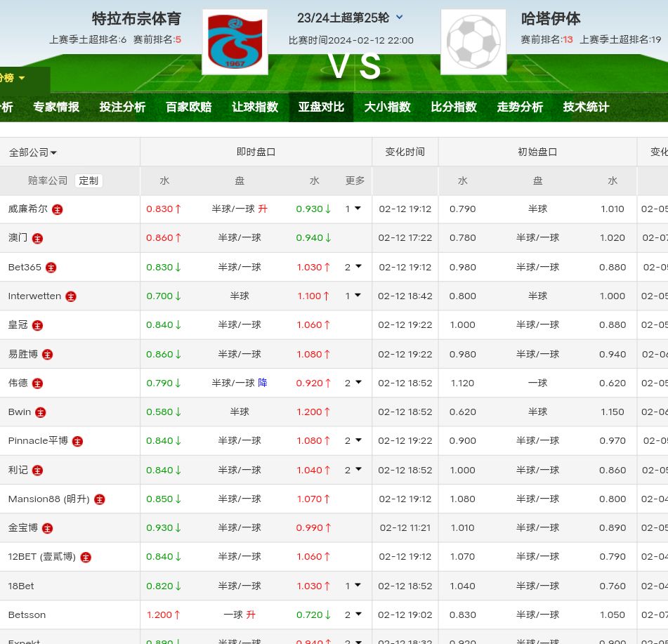Expand more odds for the Betsson row
Screen dimensions: 668x644
353,615
